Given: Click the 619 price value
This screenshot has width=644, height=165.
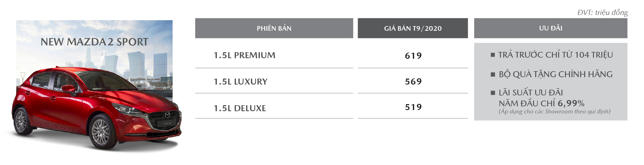Looking at the screenshot, I should (x=413, y=56).
